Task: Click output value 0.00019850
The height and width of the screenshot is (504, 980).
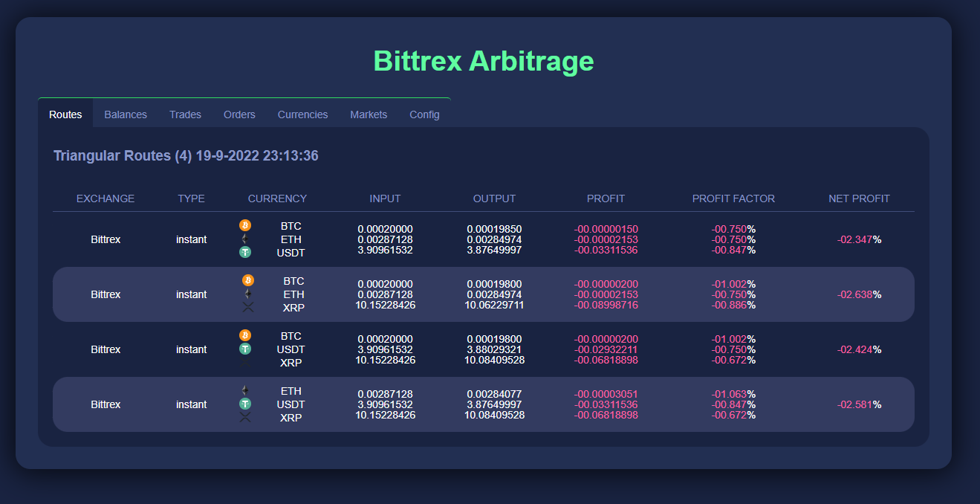Action: (494, 229)
